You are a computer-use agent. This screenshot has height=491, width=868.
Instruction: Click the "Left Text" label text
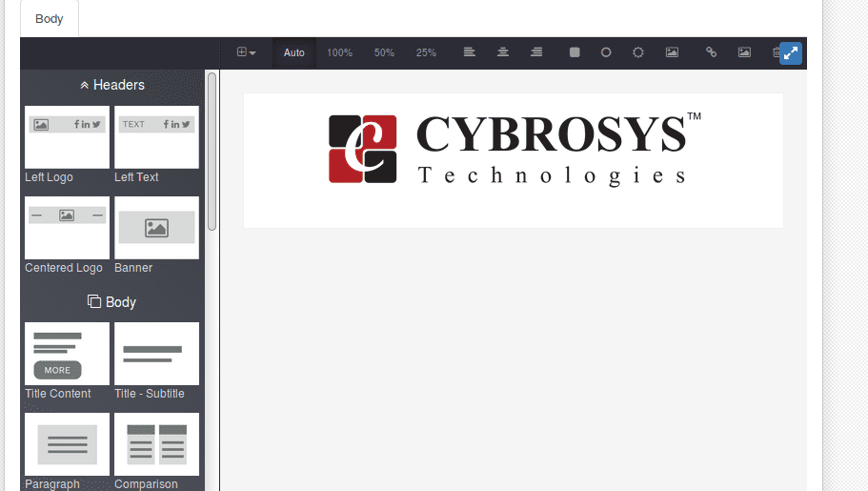pos(136,177)
